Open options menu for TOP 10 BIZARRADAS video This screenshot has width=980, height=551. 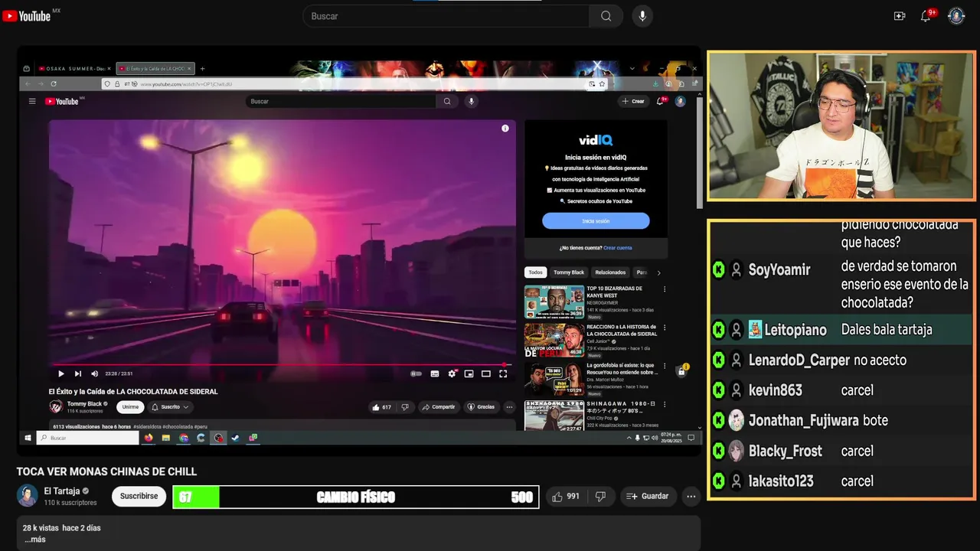point(665,289)
